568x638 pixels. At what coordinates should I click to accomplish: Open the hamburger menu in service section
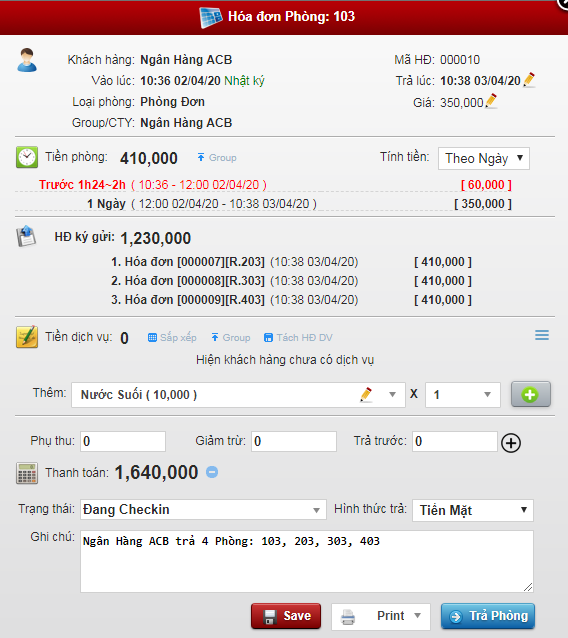pyautogui.click(x=542, y=335)
